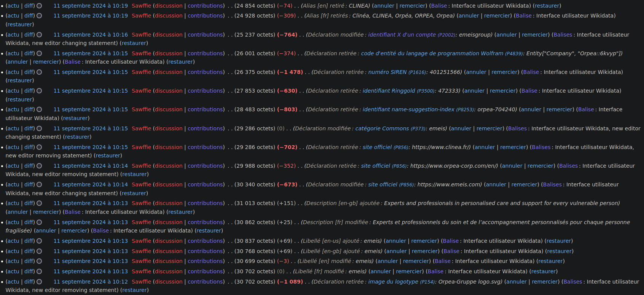Open Sawffie's user page from the 10:12 revision
The height and width of the screenshot is (295, 644).
[x=141, y=282]
